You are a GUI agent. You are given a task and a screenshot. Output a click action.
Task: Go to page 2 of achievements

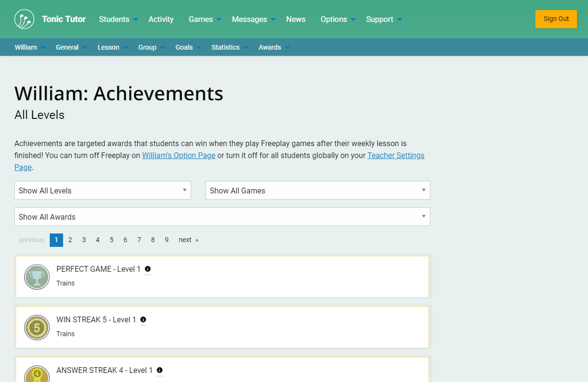coord(70,240)
